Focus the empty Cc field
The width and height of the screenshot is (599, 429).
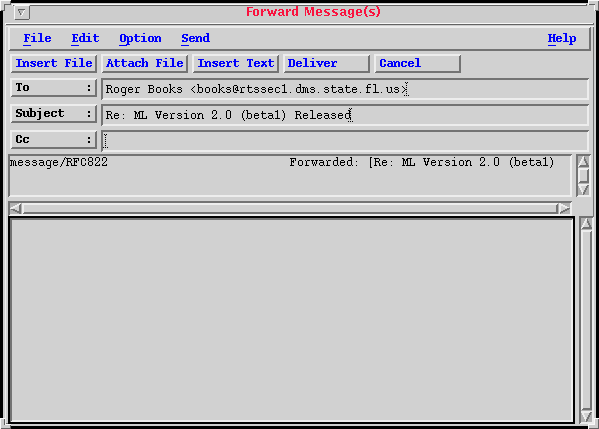(345, 141)
